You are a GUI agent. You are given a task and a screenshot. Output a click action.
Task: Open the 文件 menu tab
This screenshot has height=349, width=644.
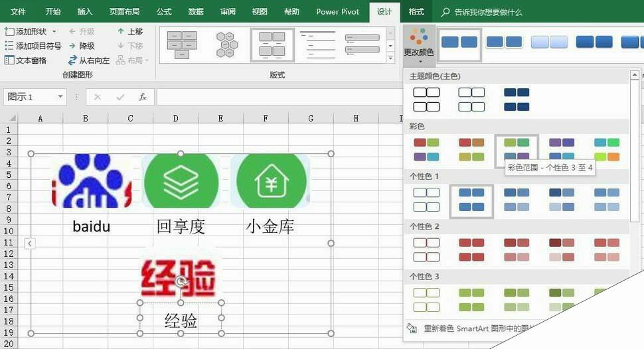click(18, 11)
